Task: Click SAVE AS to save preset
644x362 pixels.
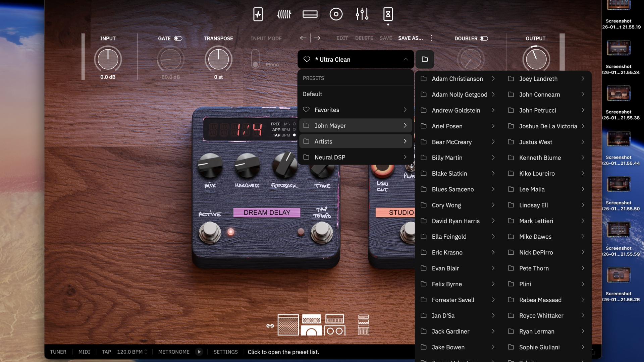Action: click(410, 38)
